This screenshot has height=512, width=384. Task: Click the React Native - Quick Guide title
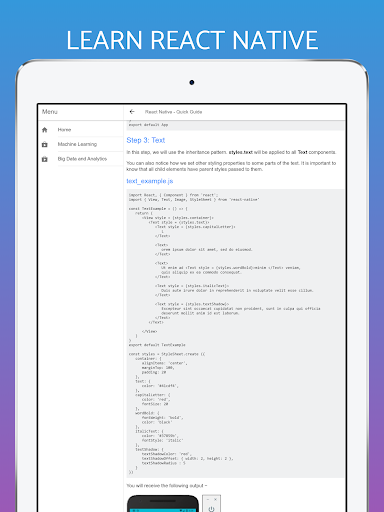[173, 112]
